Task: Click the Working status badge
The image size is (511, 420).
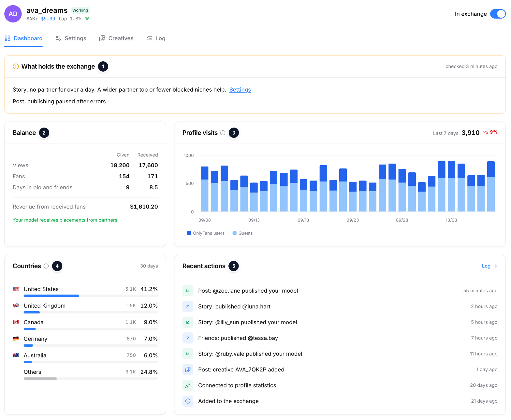Action: coord(80,10)
